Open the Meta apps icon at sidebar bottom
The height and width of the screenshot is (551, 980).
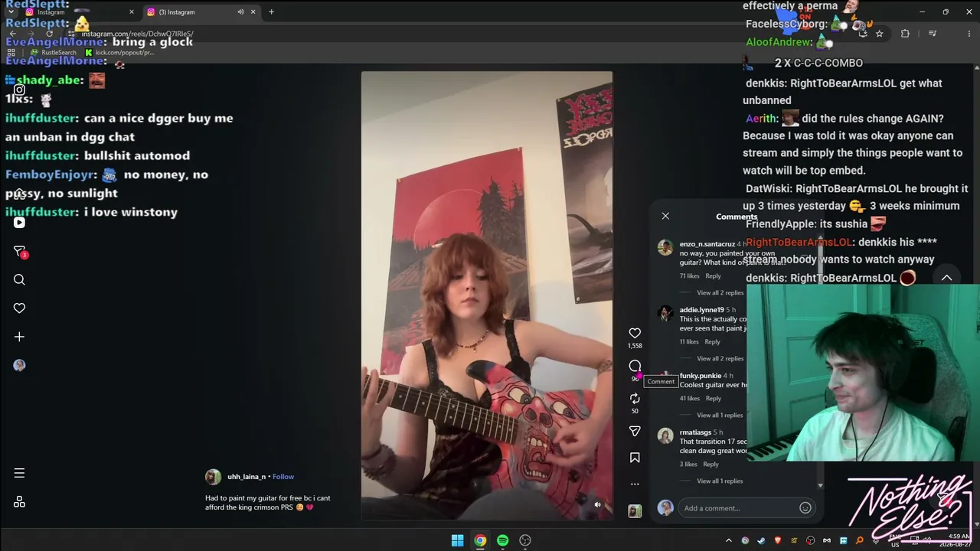pos(19,502)
